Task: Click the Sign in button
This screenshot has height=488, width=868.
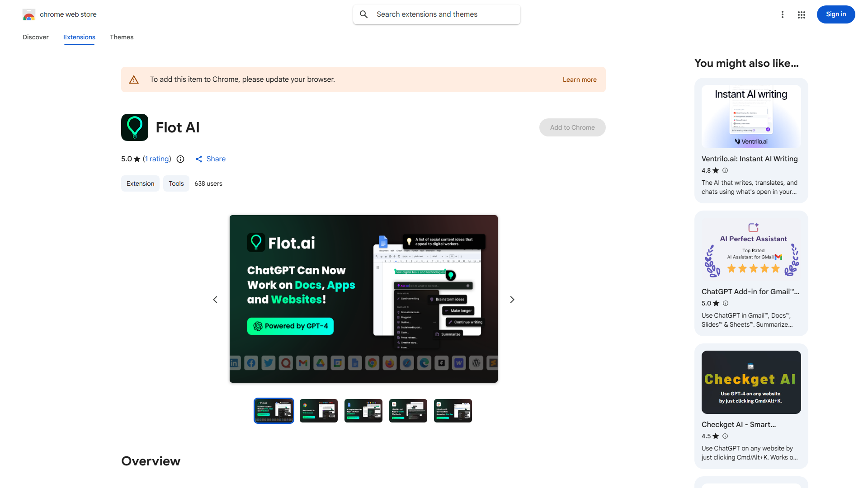Action: [835, 14]
